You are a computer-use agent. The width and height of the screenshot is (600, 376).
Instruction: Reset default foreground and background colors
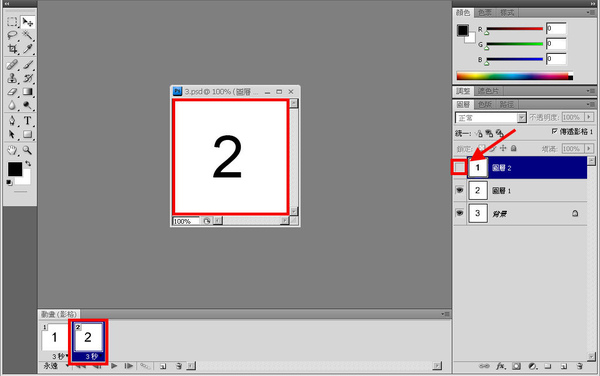[x=9, y=182]
